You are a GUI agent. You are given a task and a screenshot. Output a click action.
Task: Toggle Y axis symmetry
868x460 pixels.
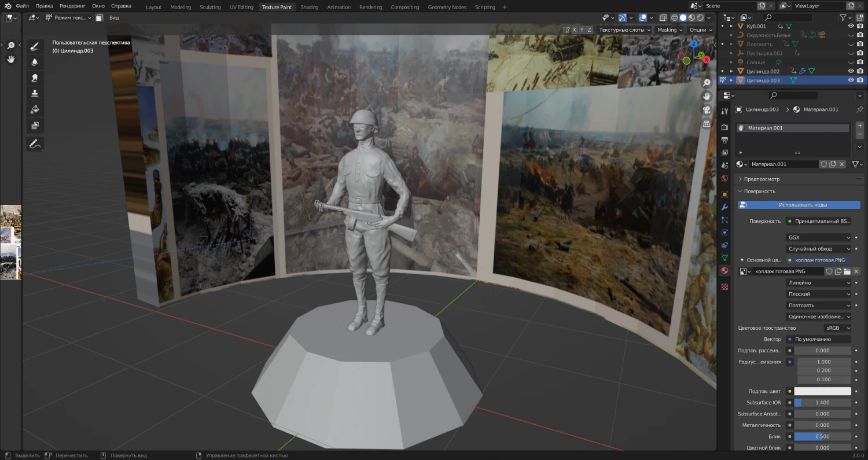[581, 30]
